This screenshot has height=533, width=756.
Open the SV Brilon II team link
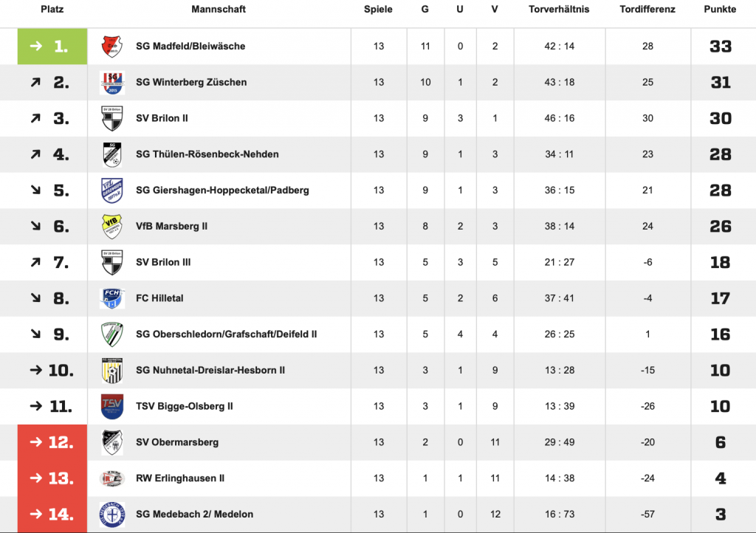[x=162, y=118]
